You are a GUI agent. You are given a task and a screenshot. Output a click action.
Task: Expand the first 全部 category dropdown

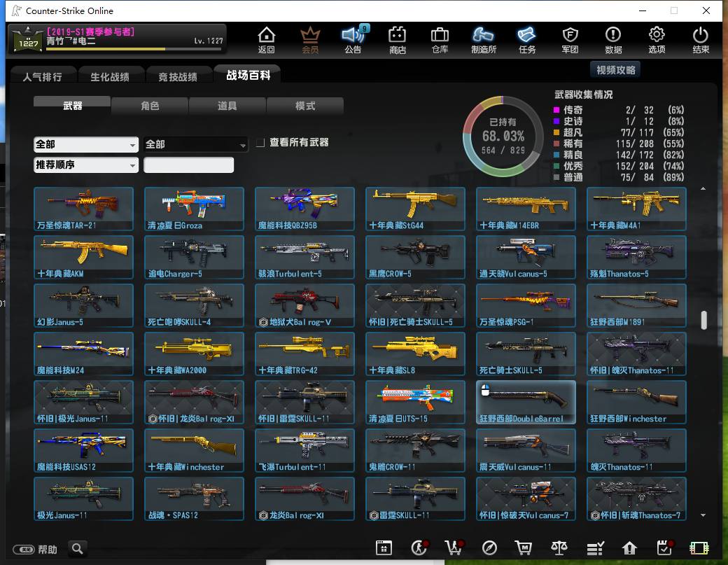pos(86,144)
